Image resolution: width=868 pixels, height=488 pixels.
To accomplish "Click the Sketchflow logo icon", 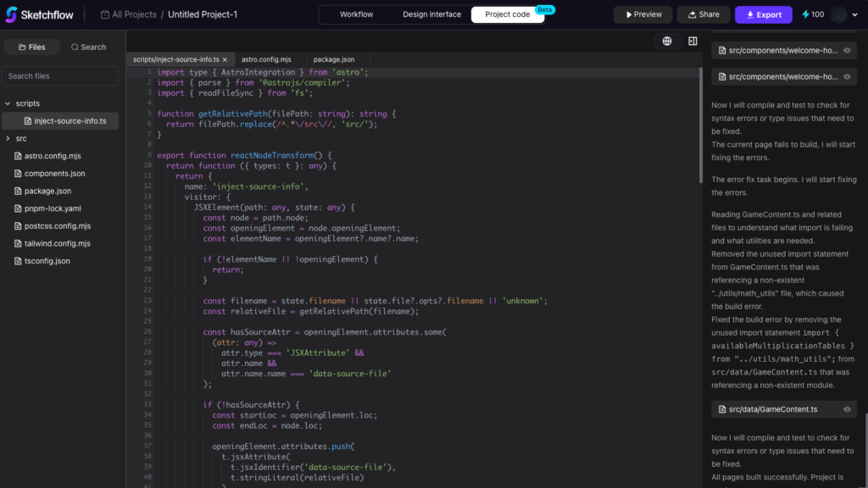I will coord(14,14).
